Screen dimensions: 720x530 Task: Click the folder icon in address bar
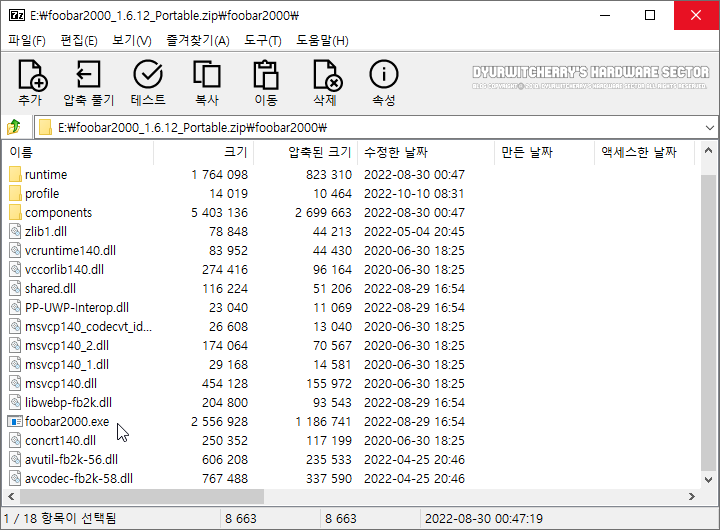click(x=45, y=127)
